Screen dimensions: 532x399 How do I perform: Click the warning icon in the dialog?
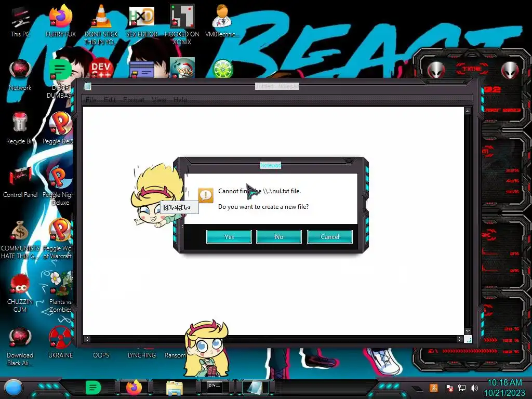click(206, 195)
